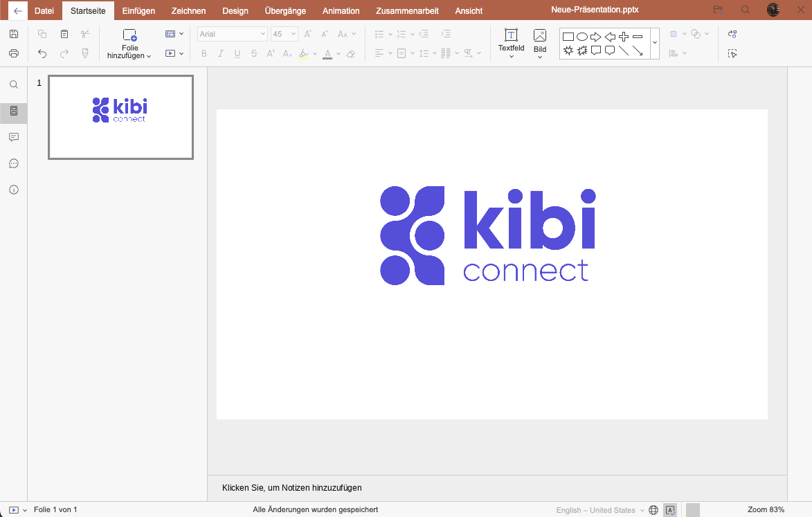Switch to the Einfügen tab
This screenshot has height=517, width=812.
point(138,10)
